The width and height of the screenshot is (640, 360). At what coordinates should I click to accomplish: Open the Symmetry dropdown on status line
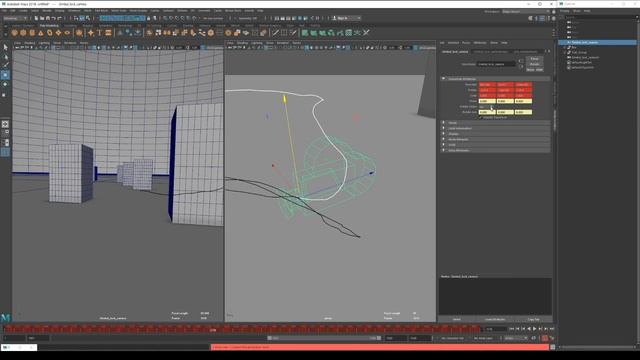(x=248, y=18)
